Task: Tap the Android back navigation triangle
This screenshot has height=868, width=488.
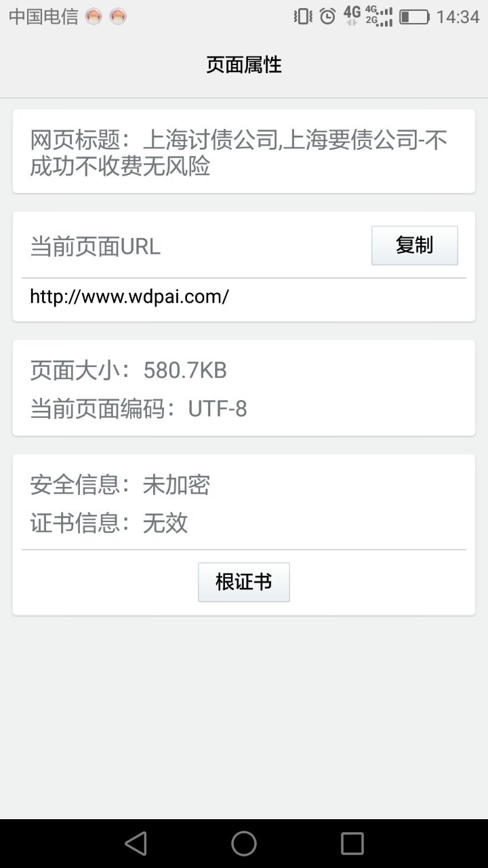Action: (x=136, y=844)
